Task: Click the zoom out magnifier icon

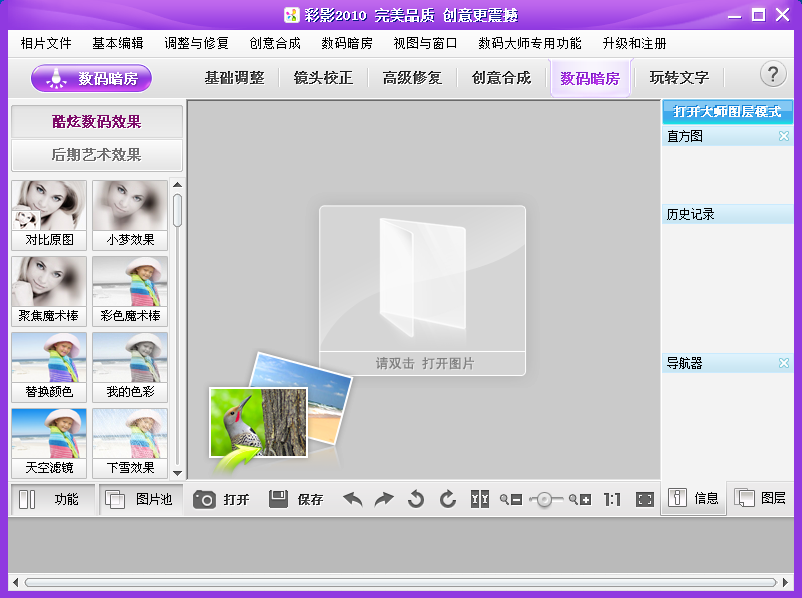Action: 511,499
